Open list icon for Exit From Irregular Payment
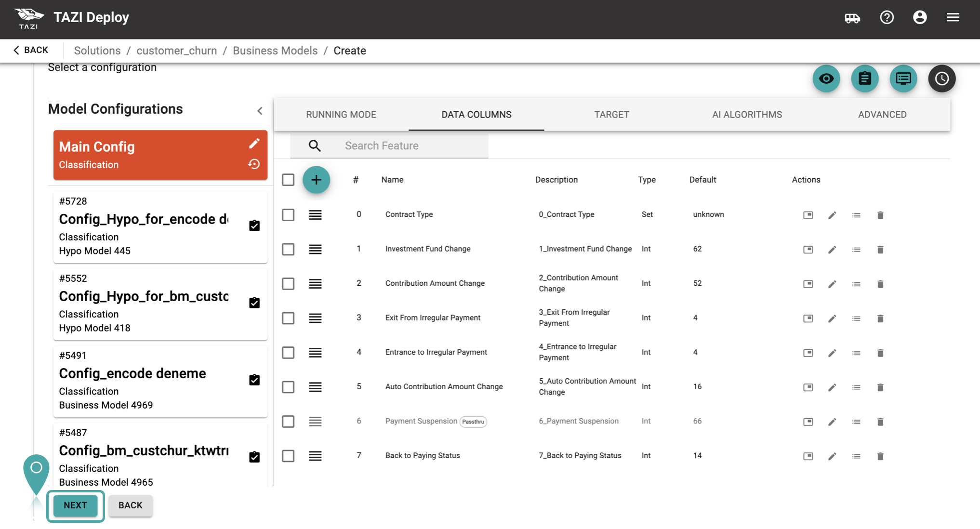Image resolution: width=980 pixels, height=529 pixels. point(856,318)
